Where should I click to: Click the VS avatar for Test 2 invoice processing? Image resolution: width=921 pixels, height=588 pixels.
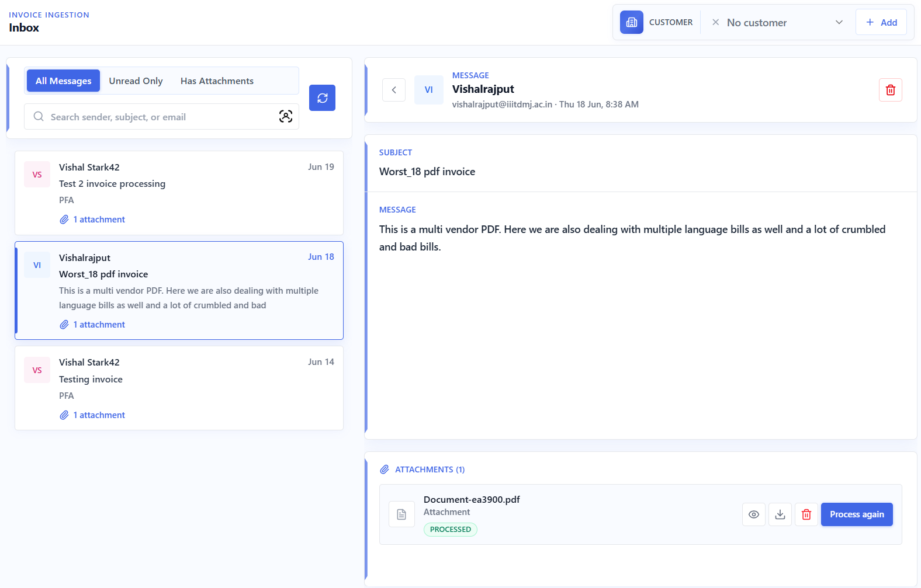pyautogui.click(x=37, y=175)
